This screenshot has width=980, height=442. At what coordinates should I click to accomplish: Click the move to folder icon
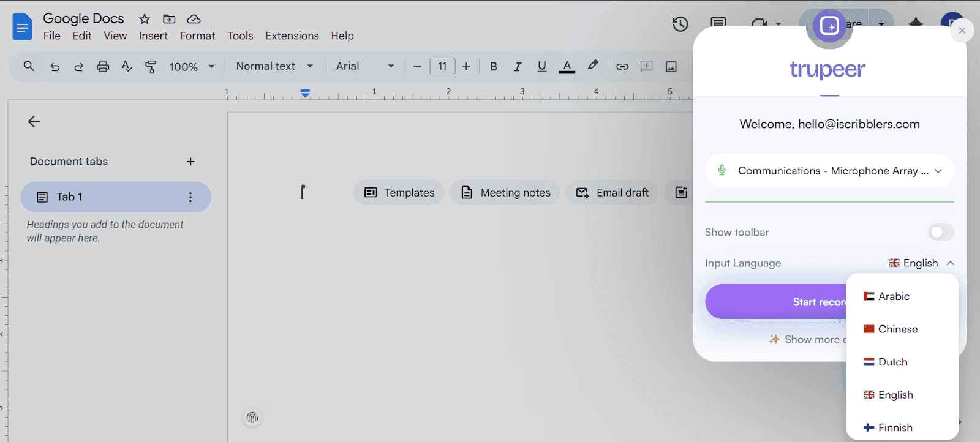pyautogui.click(x=169, y=19)
